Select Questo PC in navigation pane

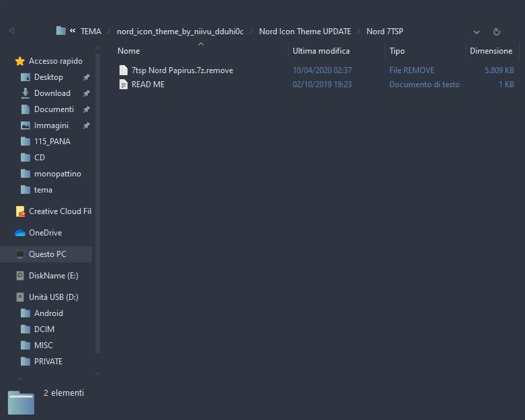47,254
